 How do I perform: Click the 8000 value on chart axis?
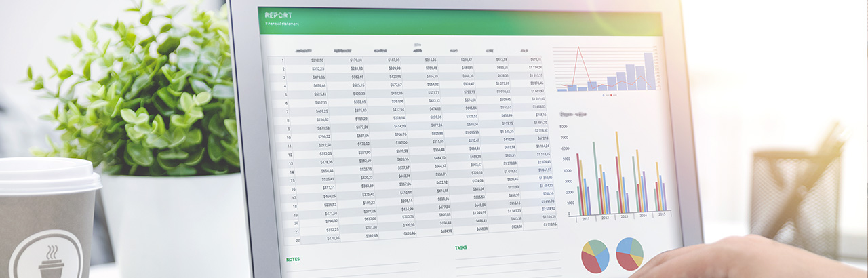click(564, 127)
